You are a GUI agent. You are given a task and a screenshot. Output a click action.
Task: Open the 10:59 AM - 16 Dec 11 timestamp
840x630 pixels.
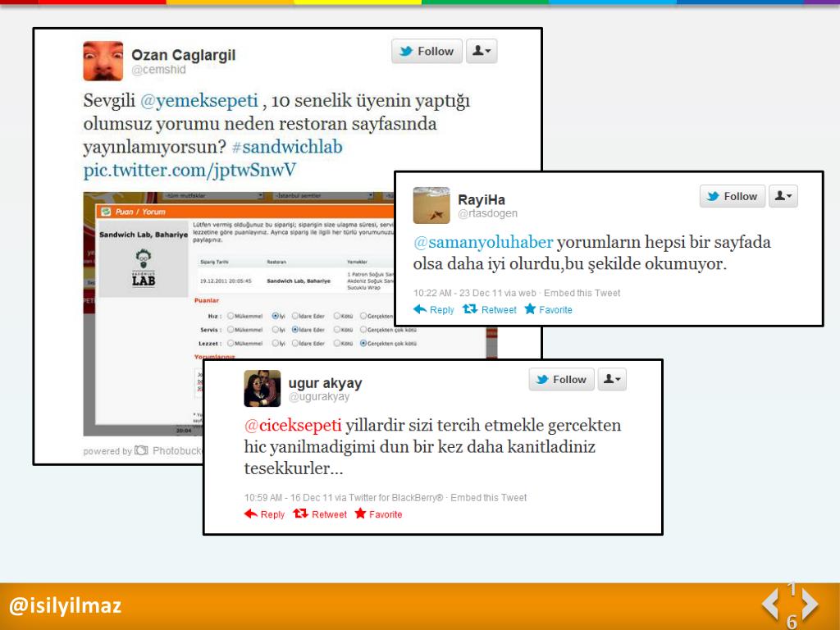tap(288, 498)
